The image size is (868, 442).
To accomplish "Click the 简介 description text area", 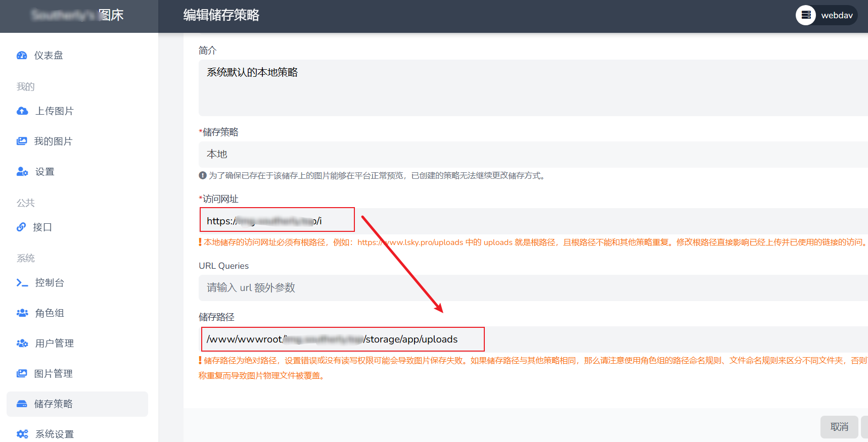I will tap(533, 88).
